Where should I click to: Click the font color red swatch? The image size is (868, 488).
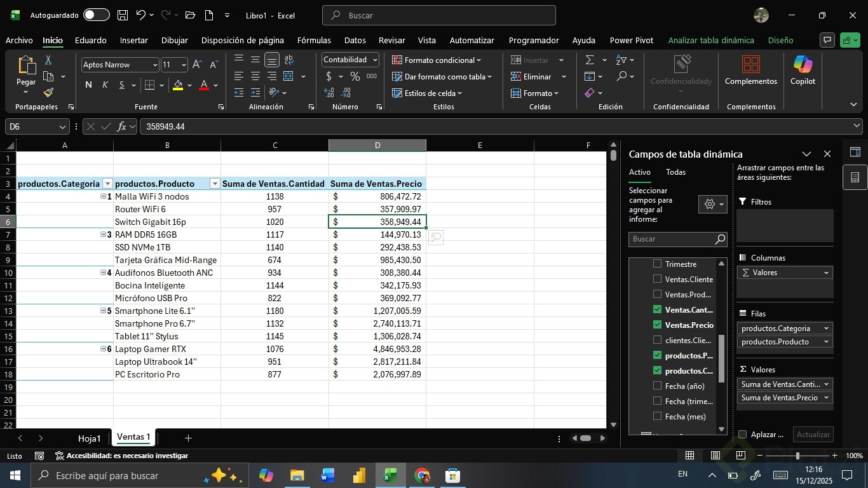204,85
